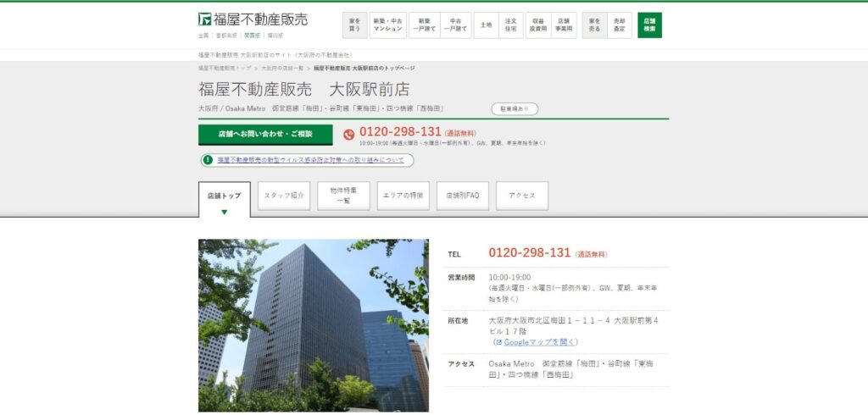This screenshot has height=415, width=868.
Task: Open 新築・中古マンション category
Action: pos(388,25)
